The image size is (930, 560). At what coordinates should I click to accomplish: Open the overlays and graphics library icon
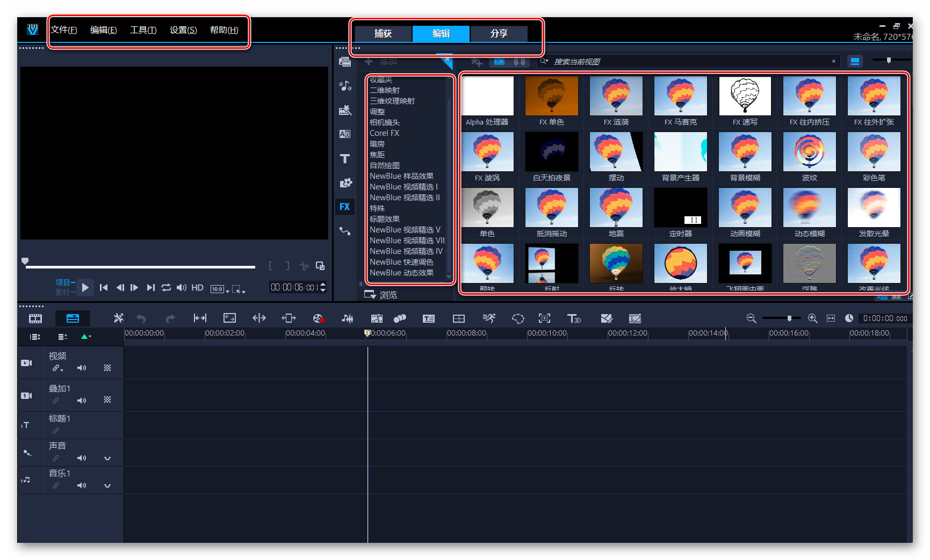345,183
